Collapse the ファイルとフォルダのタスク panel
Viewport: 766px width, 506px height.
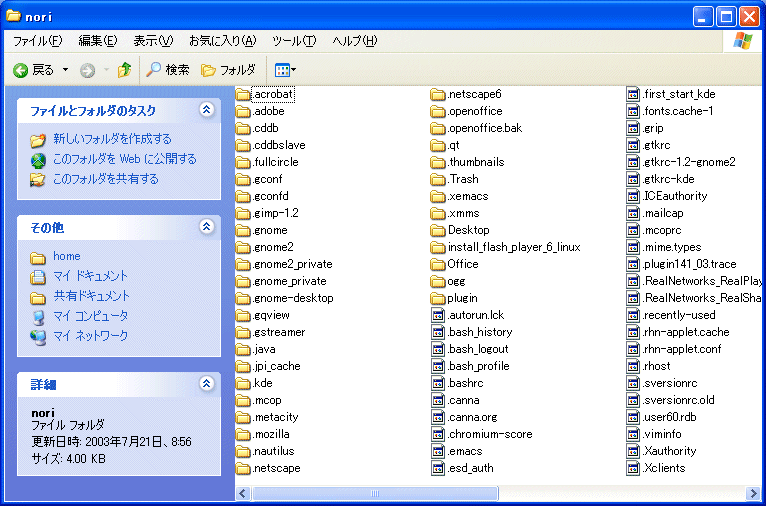pyautogui.click(x=207, y=110)
